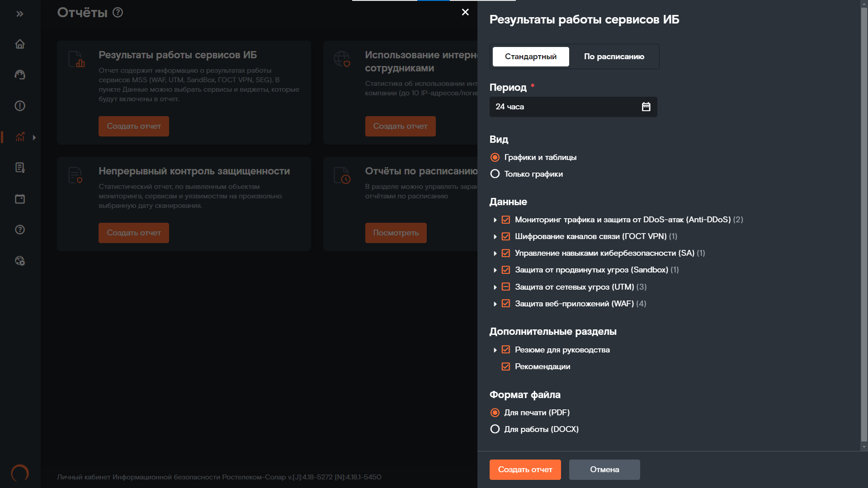This screenshot has height=488, width=868.
Task: Open the calendar icon in sidebar
Action: point(20,199)
